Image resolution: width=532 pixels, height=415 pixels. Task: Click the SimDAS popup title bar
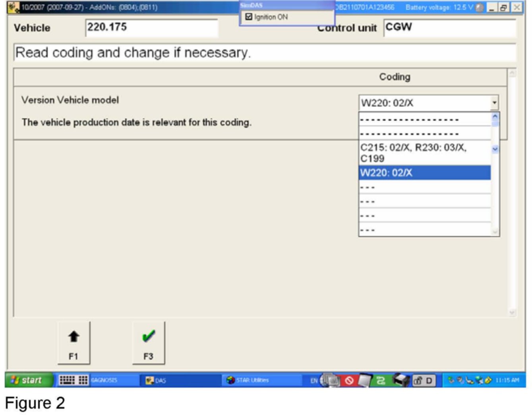coord(287,5)
